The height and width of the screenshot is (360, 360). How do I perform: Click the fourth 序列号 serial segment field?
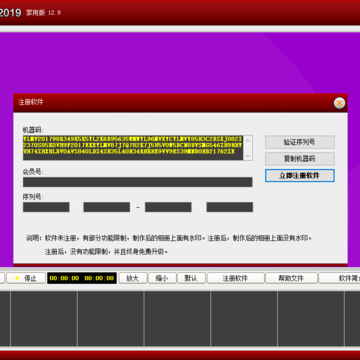(x=230, y=207)
